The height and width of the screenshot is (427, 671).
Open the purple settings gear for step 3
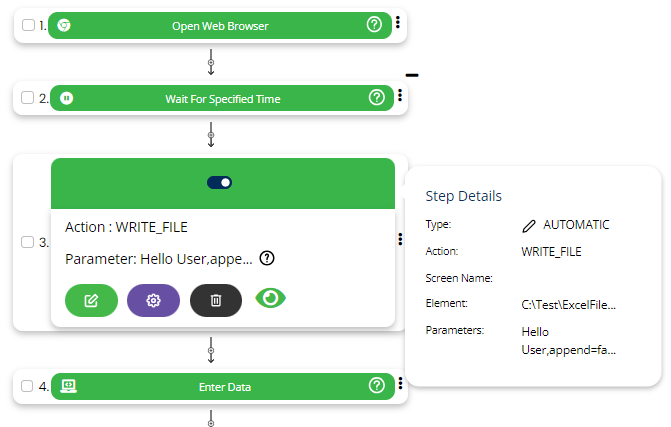(x=153, y=300)
